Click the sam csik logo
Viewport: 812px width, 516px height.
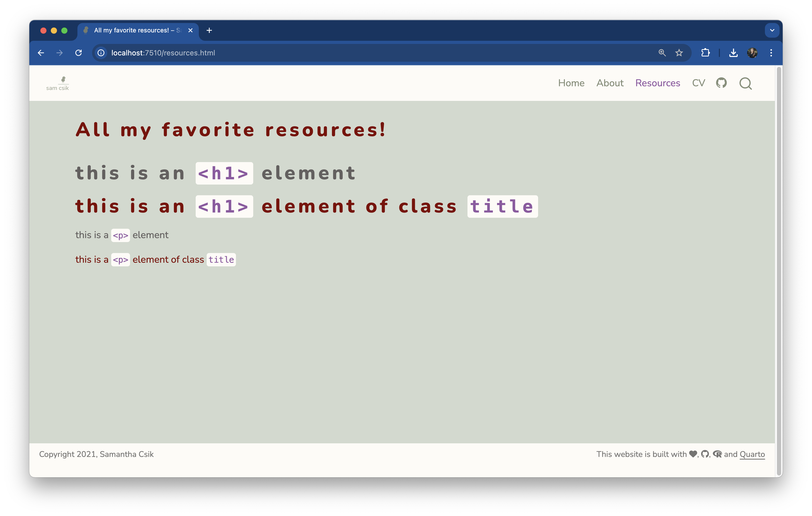(x=58, y=83)
